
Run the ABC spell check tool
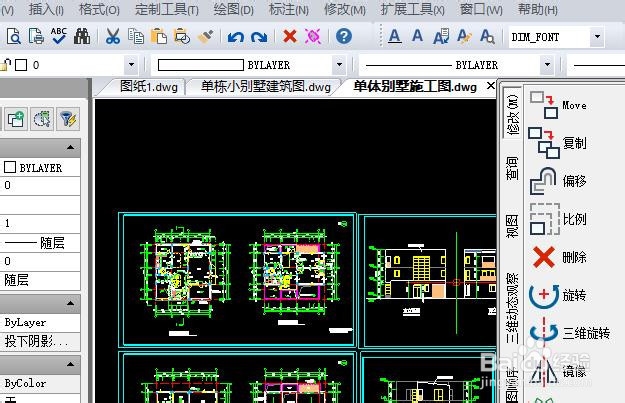pos(59,36)
